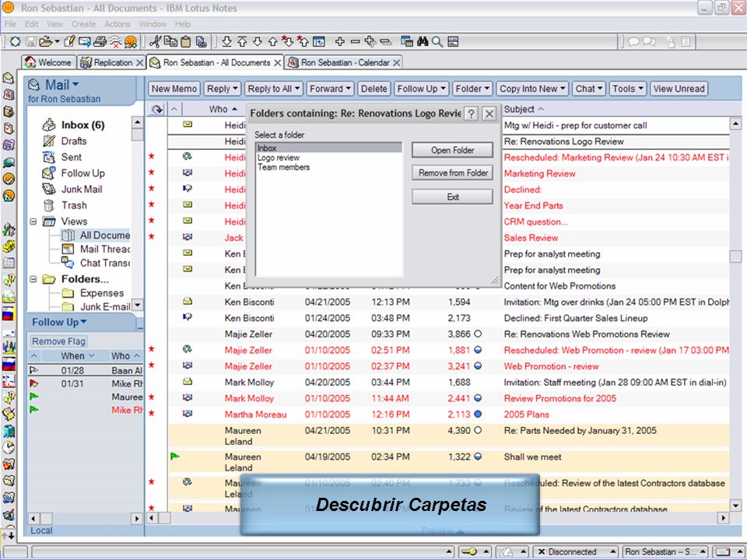Viewport: 747px width, 560px height.
Task: Open the Chat dropdown button
Action: pos(589,89)
